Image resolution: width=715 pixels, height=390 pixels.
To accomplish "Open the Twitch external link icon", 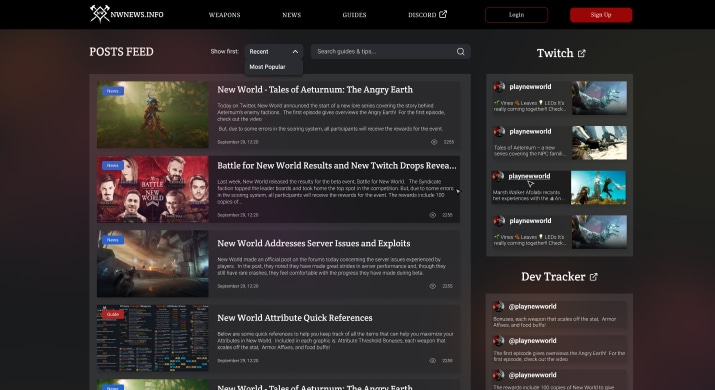I will pyautogui.click(x=581, y=53).
